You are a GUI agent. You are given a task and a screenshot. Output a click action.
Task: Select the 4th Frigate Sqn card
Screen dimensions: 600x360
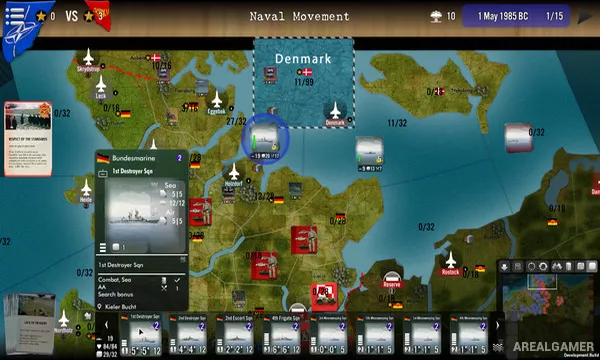point(281,335)
